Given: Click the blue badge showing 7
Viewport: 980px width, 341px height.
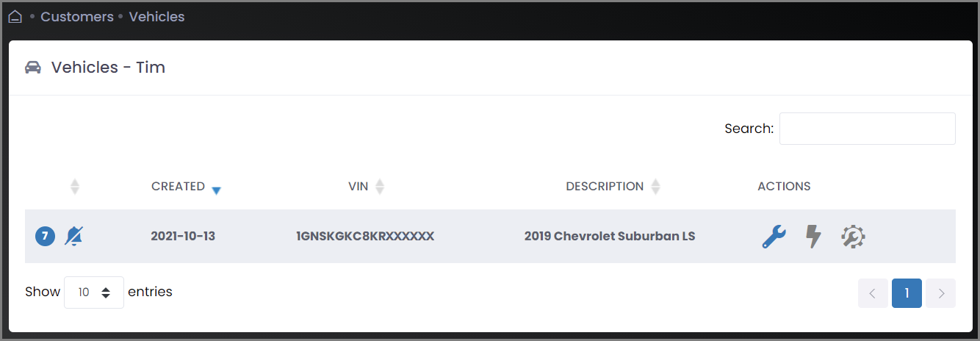Looking at the screenshot, I should pos(45,237).
